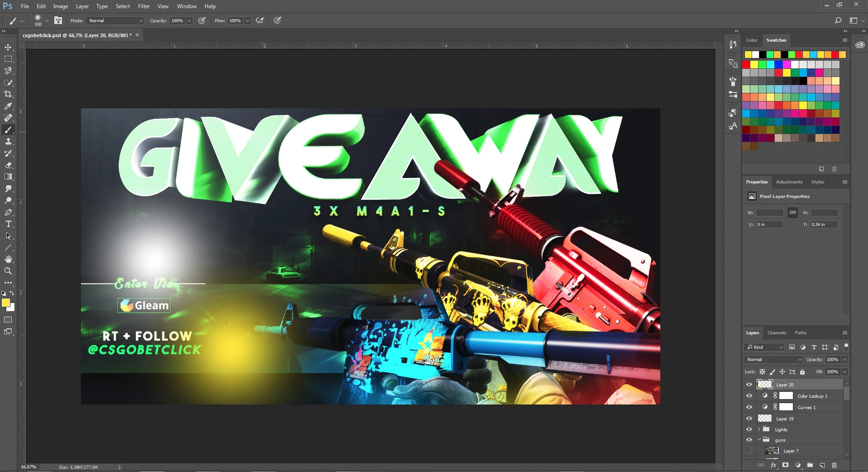
Task: Click the document zoom percentage field
Action: click(29, 467)
